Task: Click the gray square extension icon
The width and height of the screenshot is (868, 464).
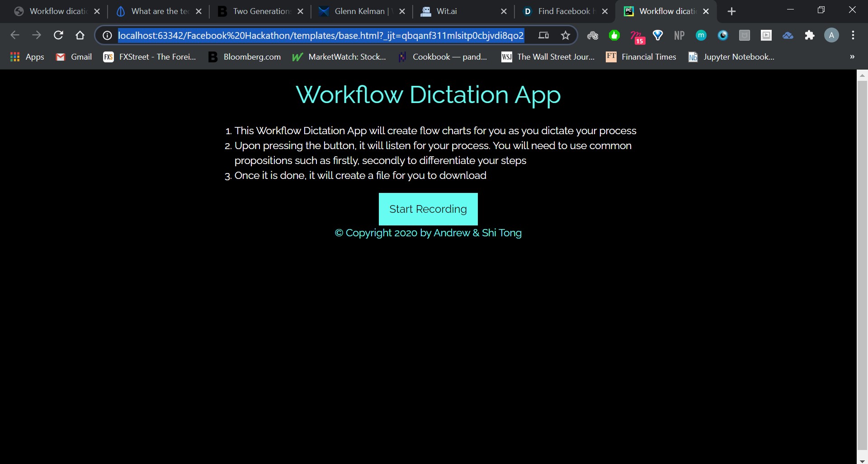Action: pyautogui.click(x=745, y=35)
